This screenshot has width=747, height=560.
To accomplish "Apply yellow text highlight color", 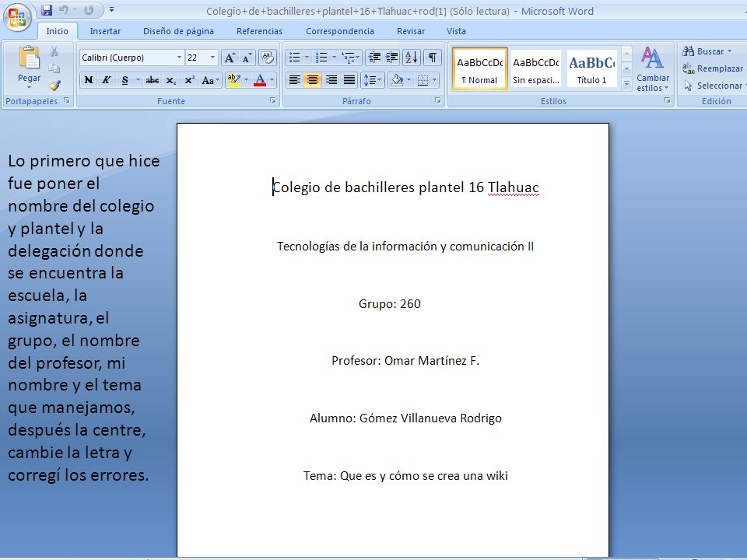I will [x=233, y=80].
